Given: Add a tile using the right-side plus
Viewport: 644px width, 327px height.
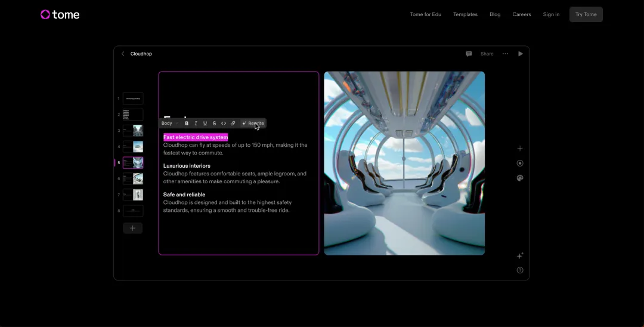Looking at the screenshot, I should [x=520, y=149].
